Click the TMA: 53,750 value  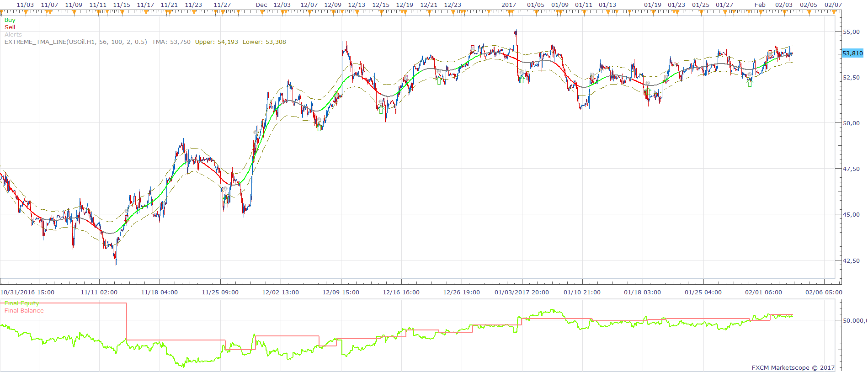[x=171, y=42]
